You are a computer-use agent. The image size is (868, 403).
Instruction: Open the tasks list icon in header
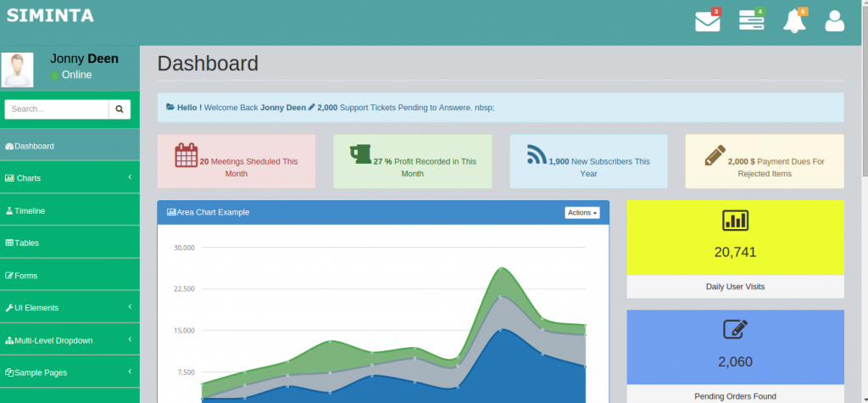coord(751,21)
